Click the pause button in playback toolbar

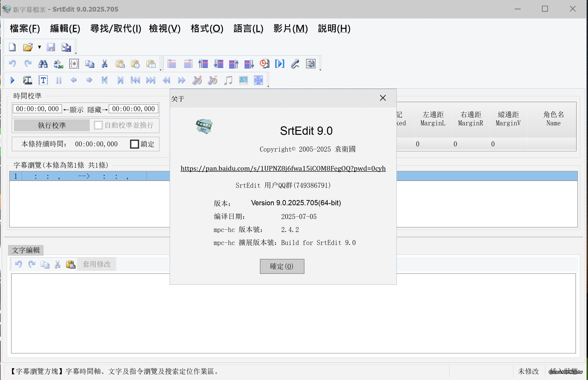[x=58, y=80]
